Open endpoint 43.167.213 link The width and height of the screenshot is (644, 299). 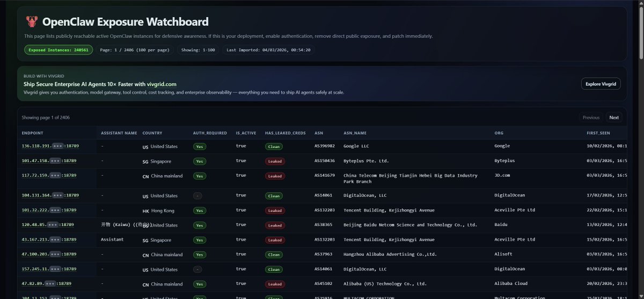pos(49,239)
